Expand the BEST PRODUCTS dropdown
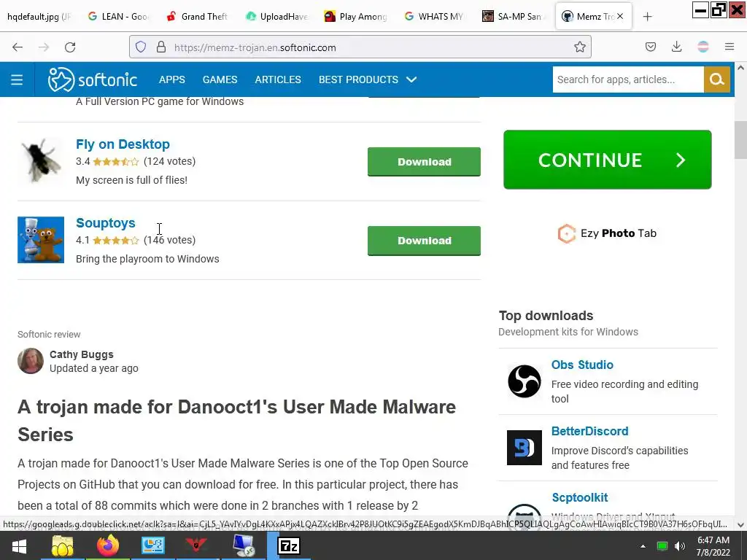Viewport: 747px width, 560px height. 368,79
